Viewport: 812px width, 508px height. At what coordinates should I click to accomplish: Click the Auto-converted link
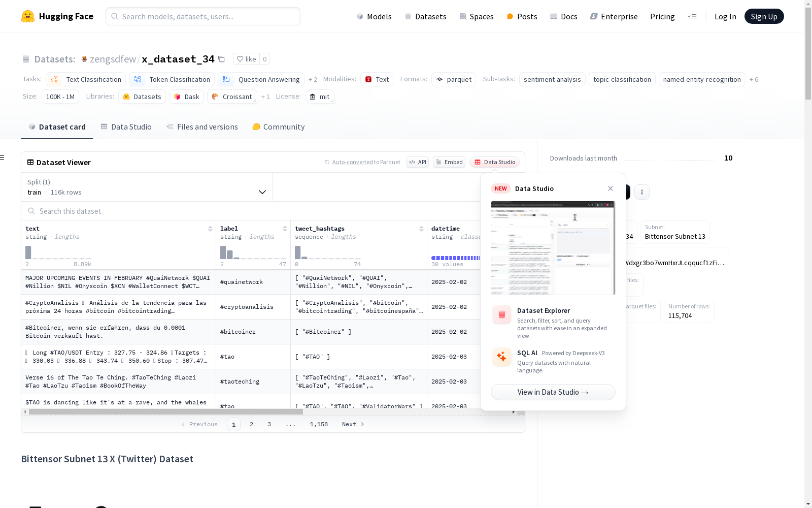pos(352,162)
